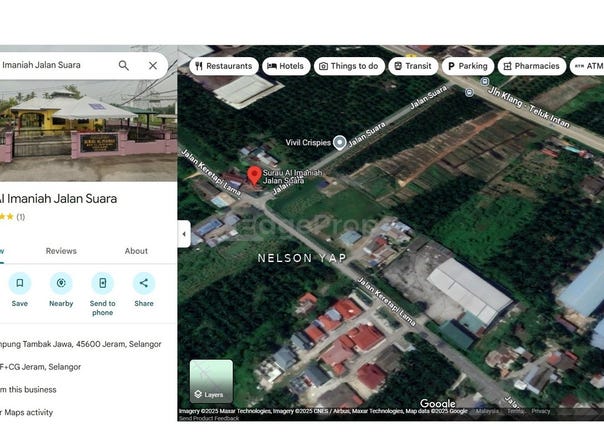Click the 'Al Imaniah Jalan Suara' place title
This screenshot has width=604, height=447.
click(59, 199)
